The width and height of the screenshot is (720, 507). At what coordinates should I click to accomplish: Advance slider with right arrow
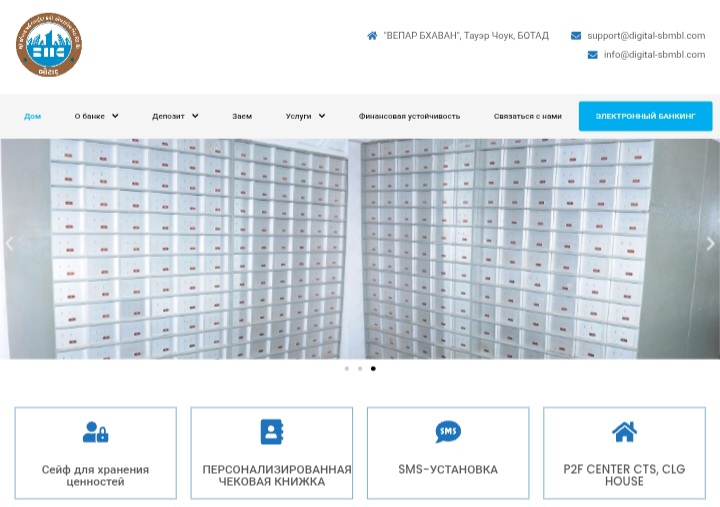tap(710, 243)
